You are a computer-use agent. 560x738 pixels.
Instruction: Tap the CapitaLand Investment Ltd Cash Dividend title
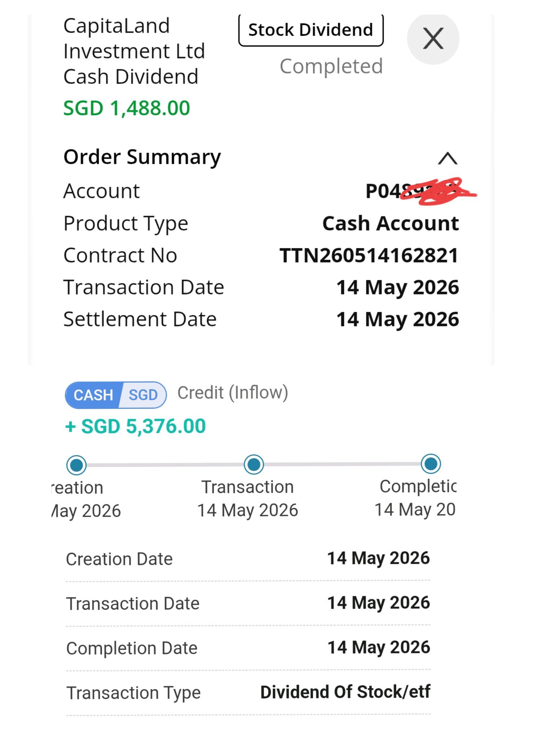(x=134, y=51)
